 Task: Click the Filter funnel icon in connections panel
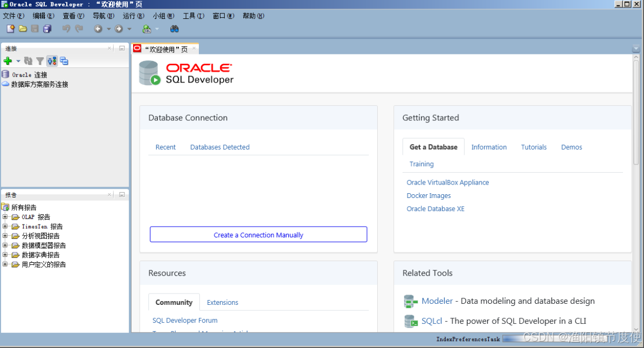40,61
